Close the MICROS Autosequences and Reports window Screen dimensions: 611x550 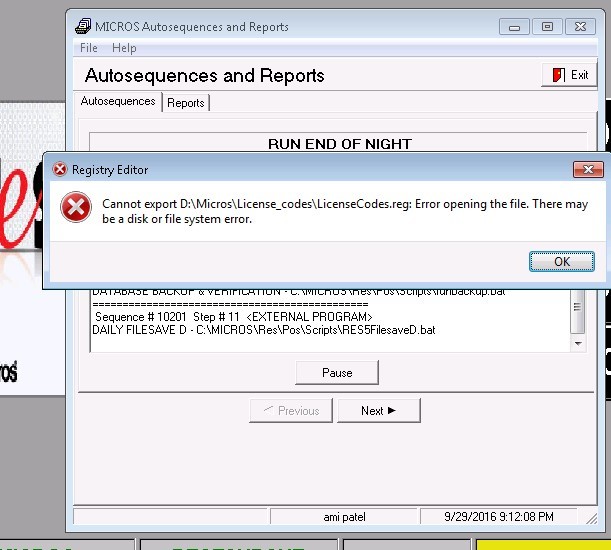pyautogui.click(x=580, y=27)
